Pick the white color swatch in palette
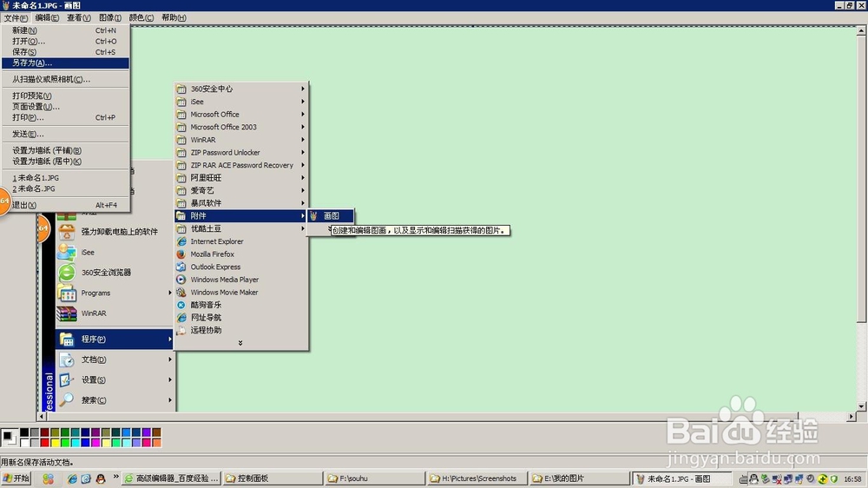 point(24,443)
